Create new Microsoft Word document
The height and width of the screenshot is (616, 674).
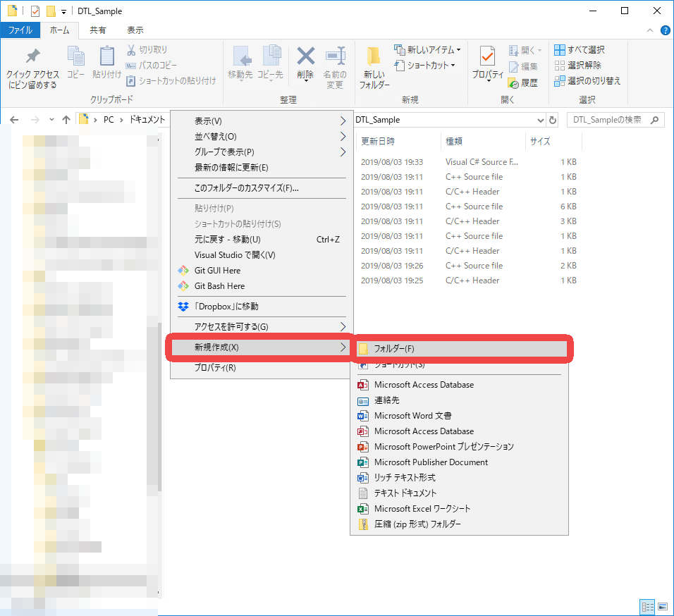(x=412, y=416)
